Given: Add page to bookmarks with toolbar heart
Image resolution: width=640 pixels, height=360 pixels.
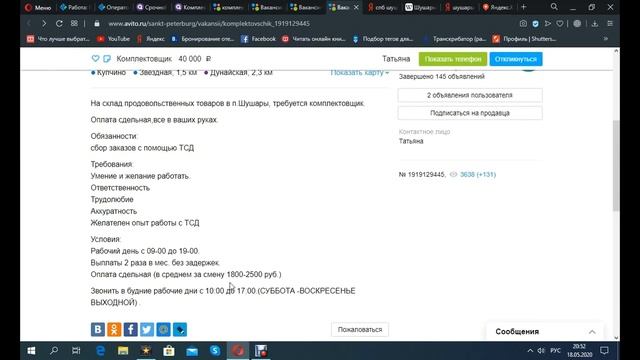Looking at the screenshot, I should (560, 24).
